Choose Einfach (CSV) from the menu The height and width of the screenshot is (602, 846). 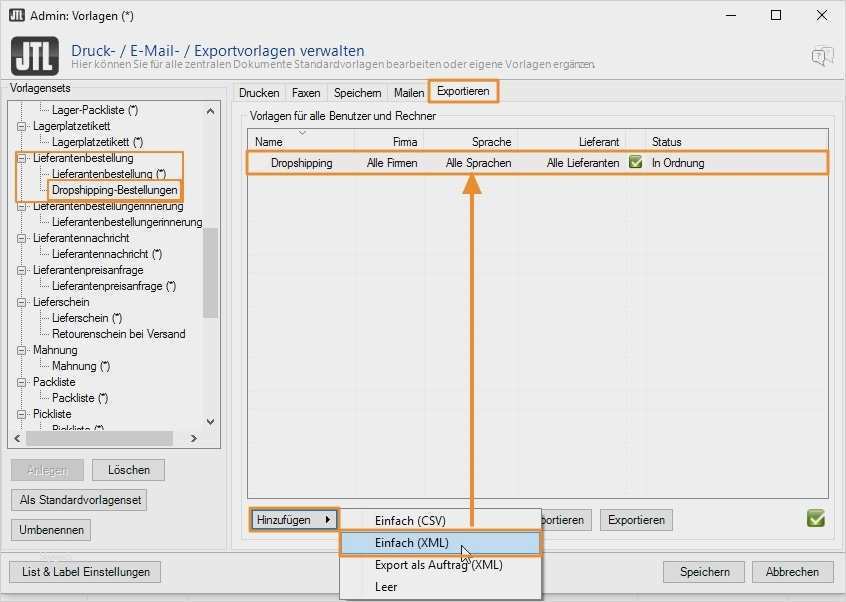click(x=410, y=521)
